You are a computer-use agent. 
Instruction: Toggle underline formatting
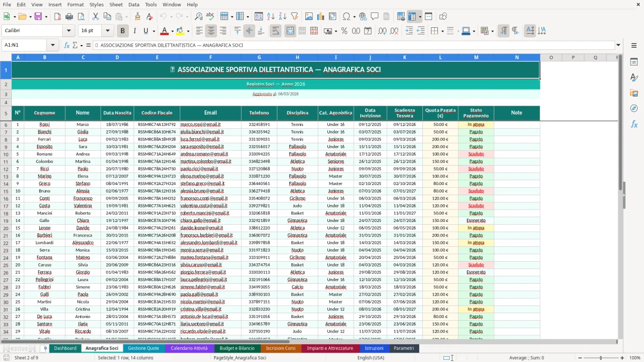click(146, 31)
